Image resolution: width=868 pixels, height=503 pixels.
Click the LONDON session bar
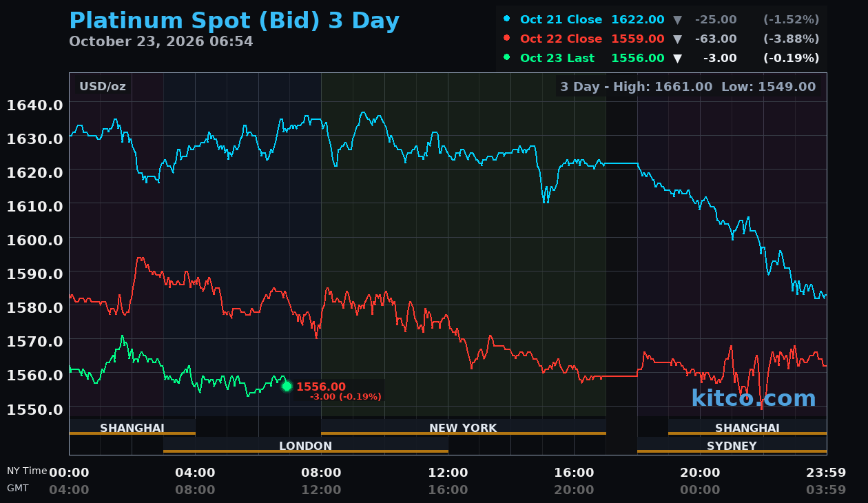(x=306, y=445)
